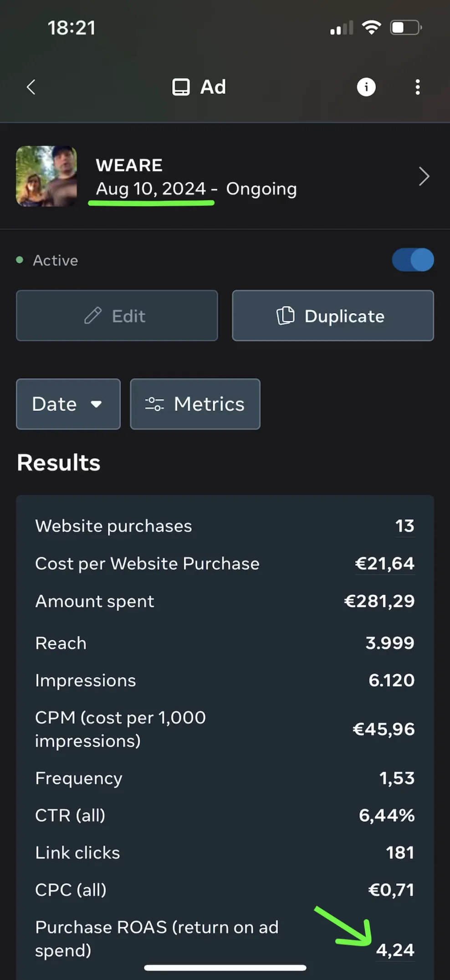
Task: Tap the Amount spent row
Action: coord(225,601)
